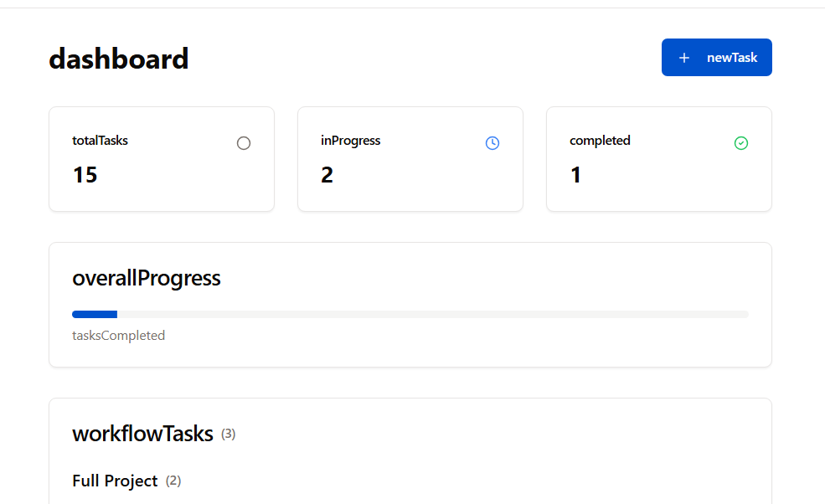Expand the workflowTasks section heading

[x=142, y=434]
